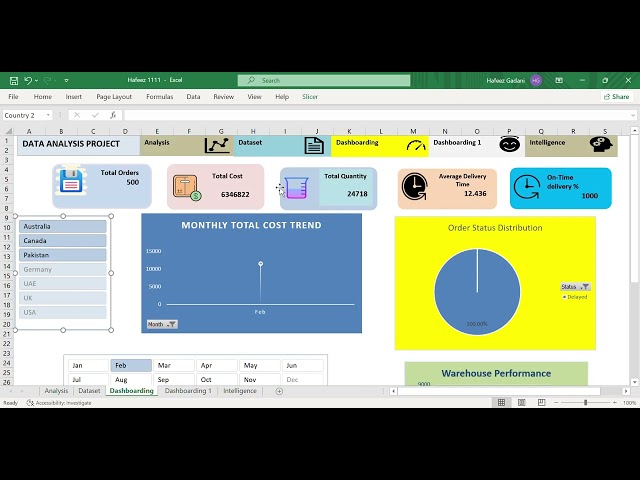This screenshot has width=640, height=480.
Task: Click the Search box in title bar
Action: click(x=324, y=80)
